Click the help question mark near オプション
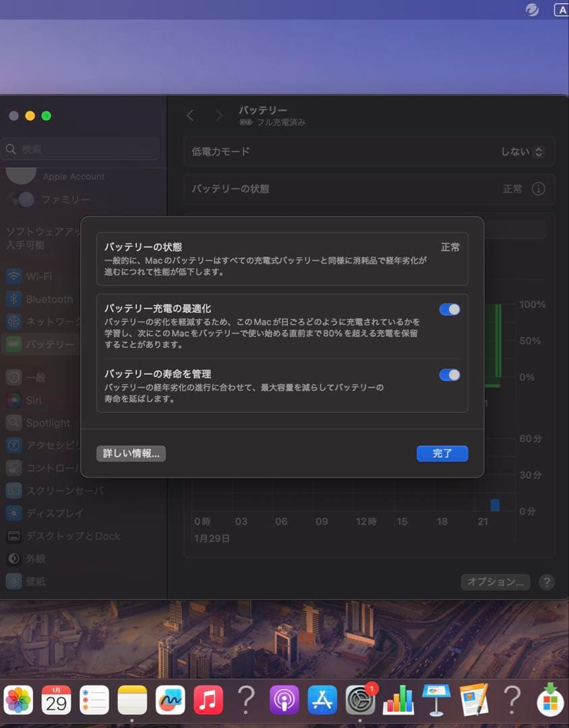This screenshot has height=728, width=569. [547, 582]
